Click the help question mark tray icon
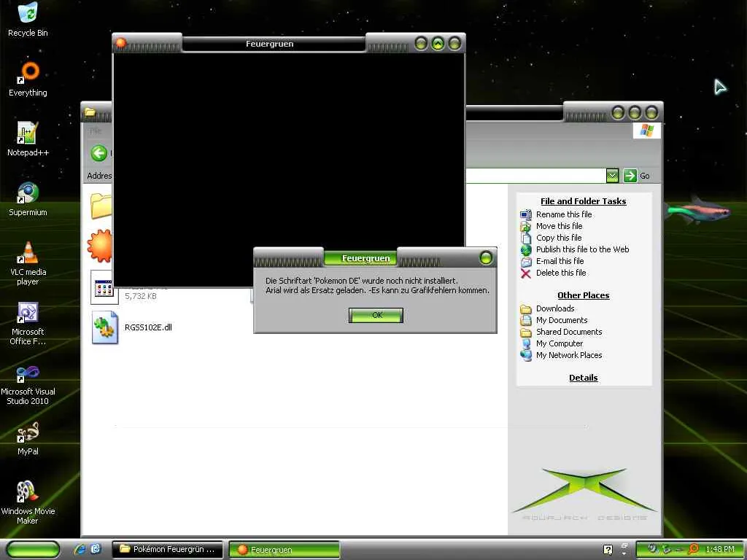The width and height of the screenshot is (747, 560). [x=608, y=550]
